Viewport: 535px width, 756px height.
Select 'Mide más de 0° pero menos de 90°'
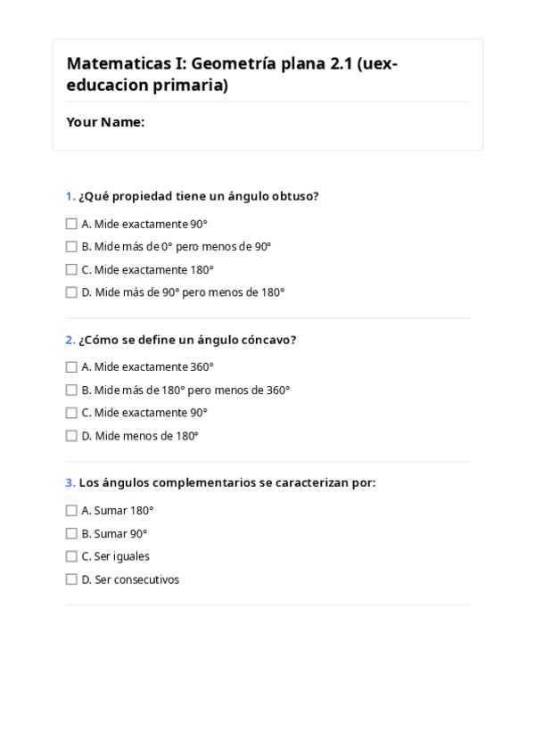[x=71, y=247]
